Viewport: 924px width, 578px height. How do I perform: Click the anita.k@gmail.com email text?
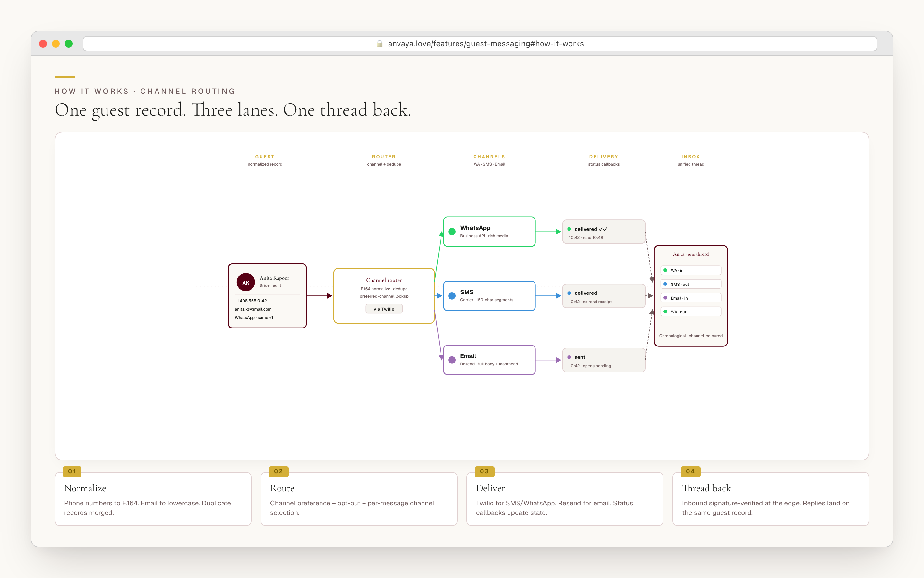pos(253,309)
